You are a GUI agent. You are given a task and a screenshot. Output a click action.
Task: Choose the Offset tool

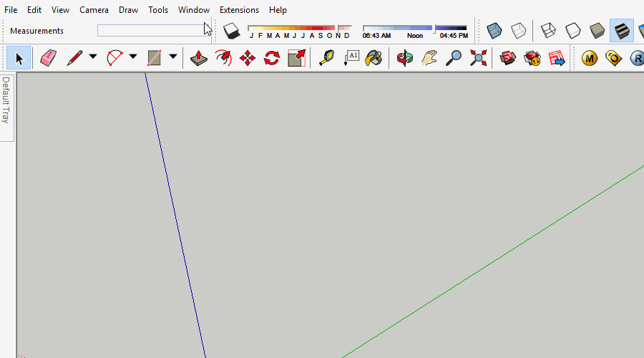click(x=223, y=58)
